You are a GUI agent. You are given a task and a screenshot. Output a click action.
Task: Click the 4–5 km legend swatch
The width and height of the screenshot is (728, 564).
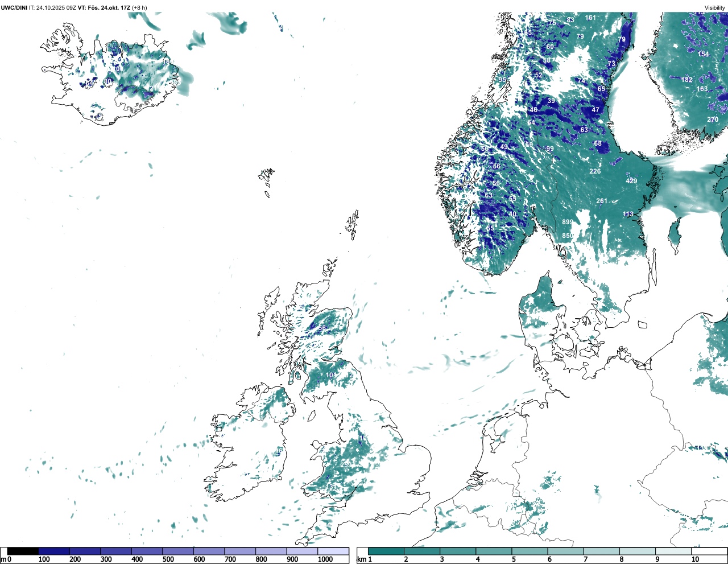(x=494, y=551)
